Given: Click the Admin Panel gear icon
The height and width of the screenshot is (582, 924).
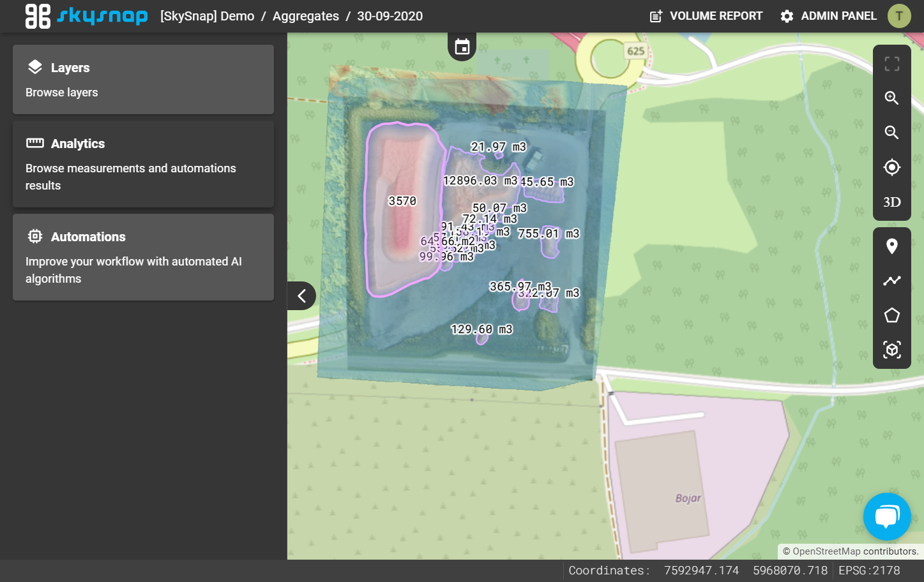Looking at the screenshot, I should tap(787, 16).
